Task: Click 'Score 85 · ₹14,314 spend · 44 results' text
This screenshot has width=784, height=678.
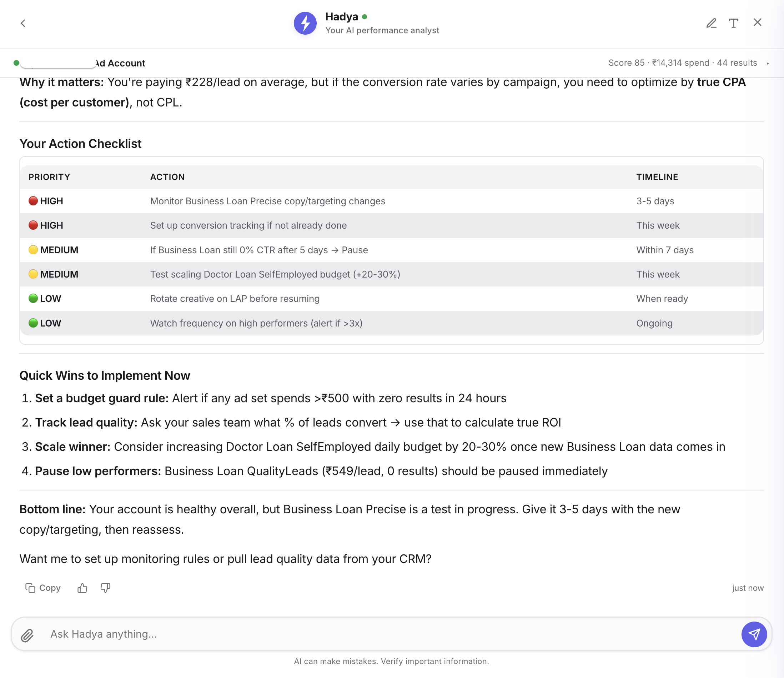Action: click(x=683, y=63)
